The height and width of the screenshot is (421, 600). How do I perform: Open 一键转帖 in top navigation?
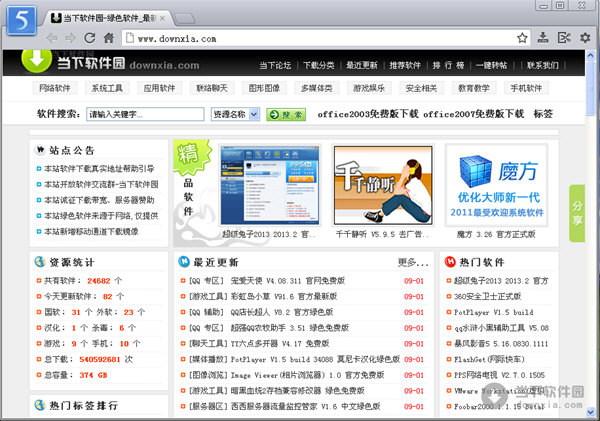pos(491,65)
